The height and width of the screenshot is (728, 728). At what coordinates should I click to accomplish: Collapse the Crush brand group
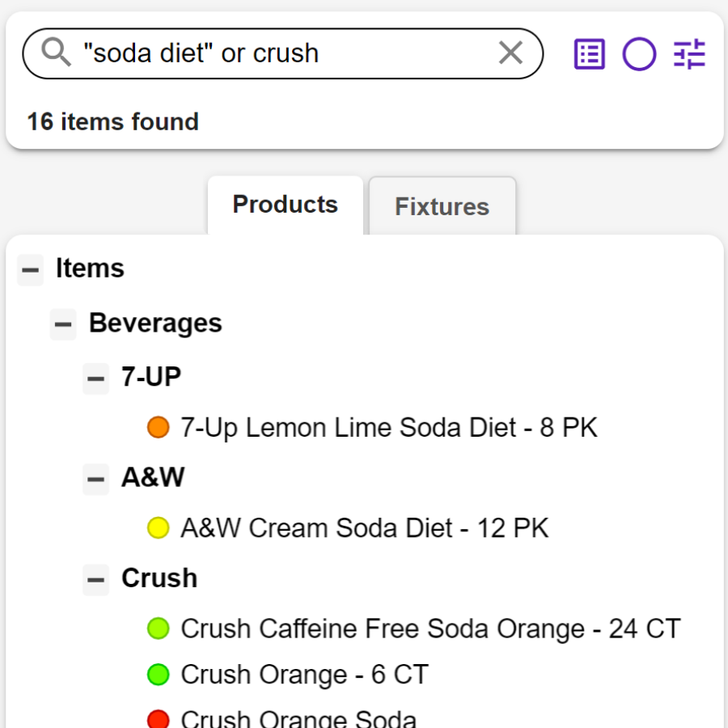click(95, 579)
